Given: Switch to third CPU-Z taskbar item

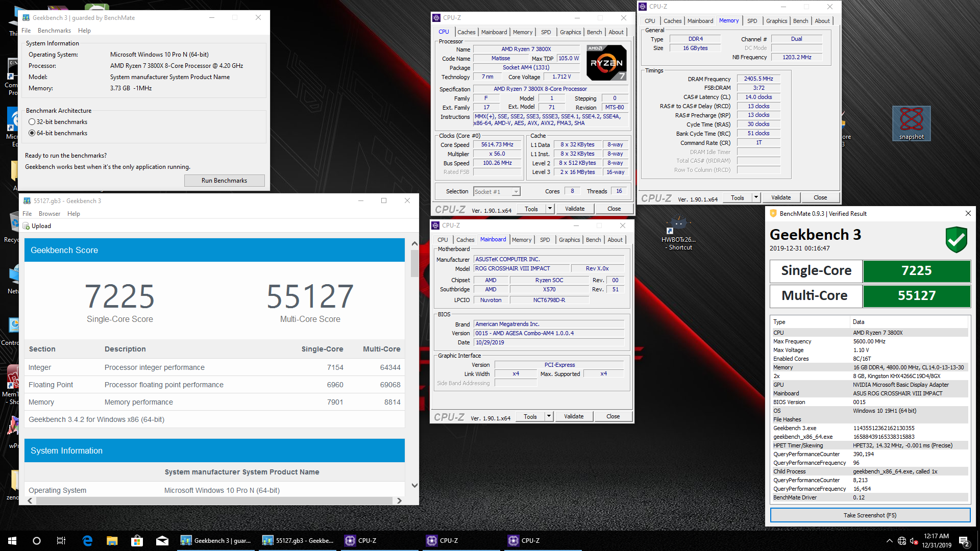Looking at the screenshot, I should pos(543,541).
